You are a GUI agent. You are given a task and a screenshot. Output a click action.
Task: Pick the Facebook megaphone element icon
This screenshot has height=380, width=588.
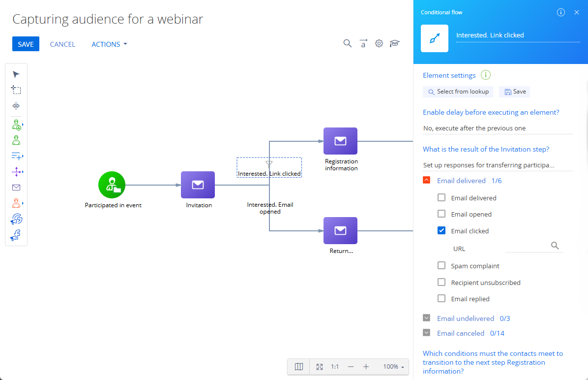[16, 235]
